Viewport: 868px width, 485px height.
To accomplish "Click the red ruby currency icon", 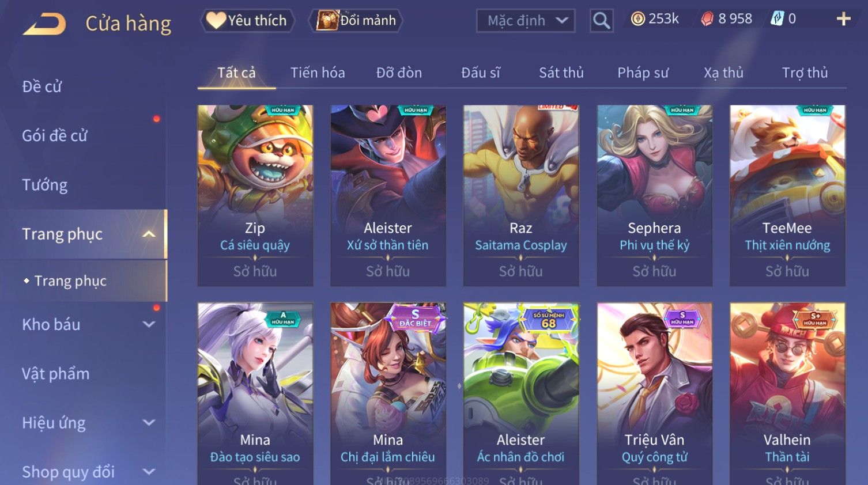I will pyautogui.click(x=707, y=19).
